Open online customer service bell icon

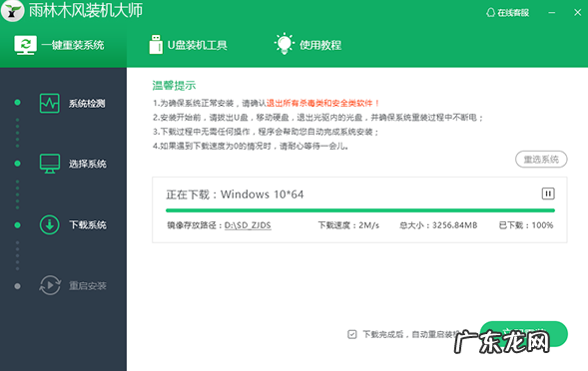(x=490, y=13)
